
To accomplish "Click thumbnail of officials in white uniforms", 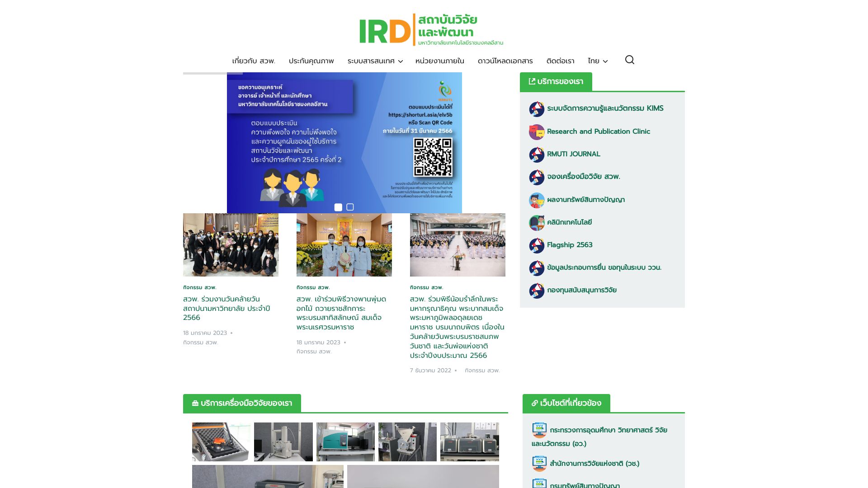I will click(344, 245).
